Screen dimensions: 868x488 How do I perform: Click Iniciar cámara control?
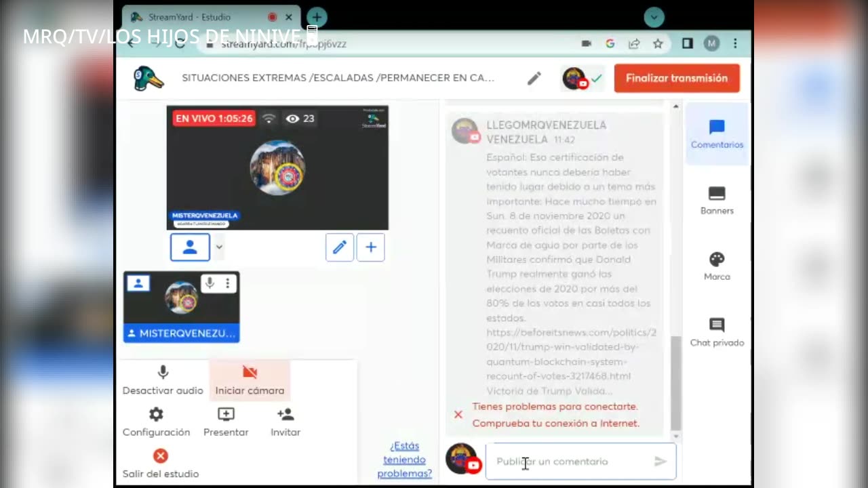coord(250,380)
